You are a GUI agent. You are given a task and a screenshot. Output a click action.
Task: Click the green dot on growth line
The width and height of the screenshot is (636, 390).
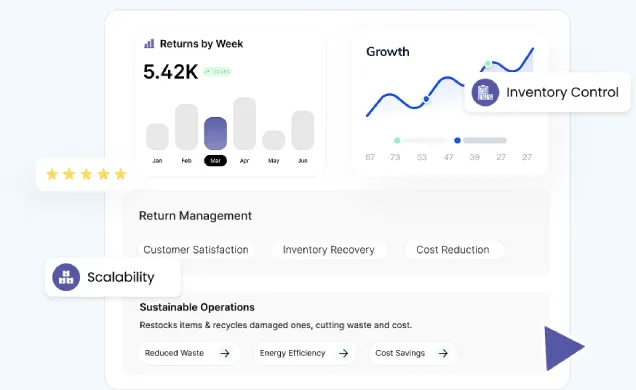(488, 64)
